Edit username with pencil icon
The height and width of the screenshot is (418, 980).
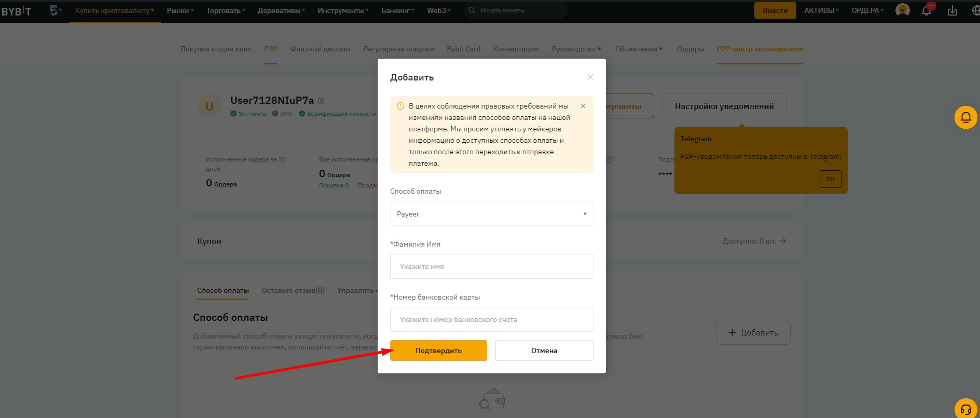click(x=321, y=100)
